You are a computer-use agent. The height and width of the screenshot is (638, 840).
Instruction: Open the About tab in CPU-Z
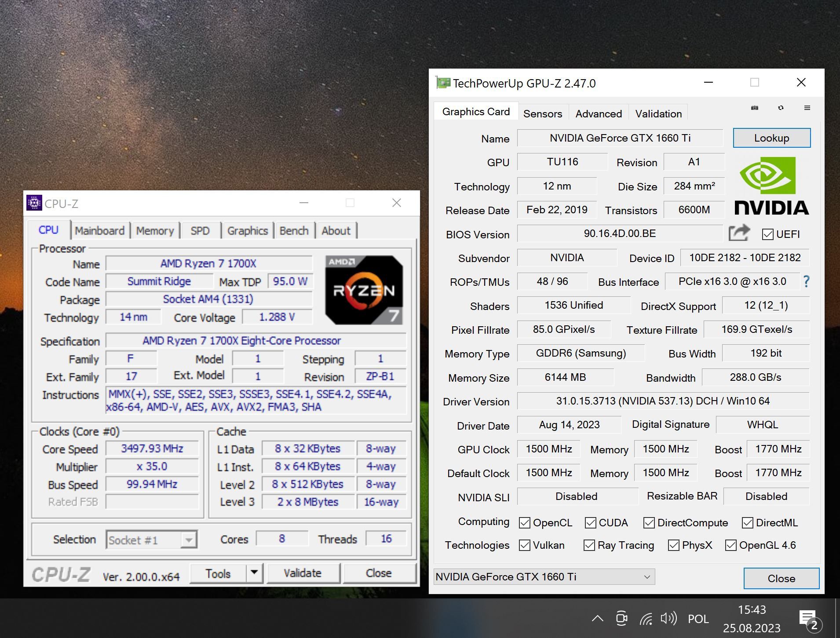click(x=336, y=231)
